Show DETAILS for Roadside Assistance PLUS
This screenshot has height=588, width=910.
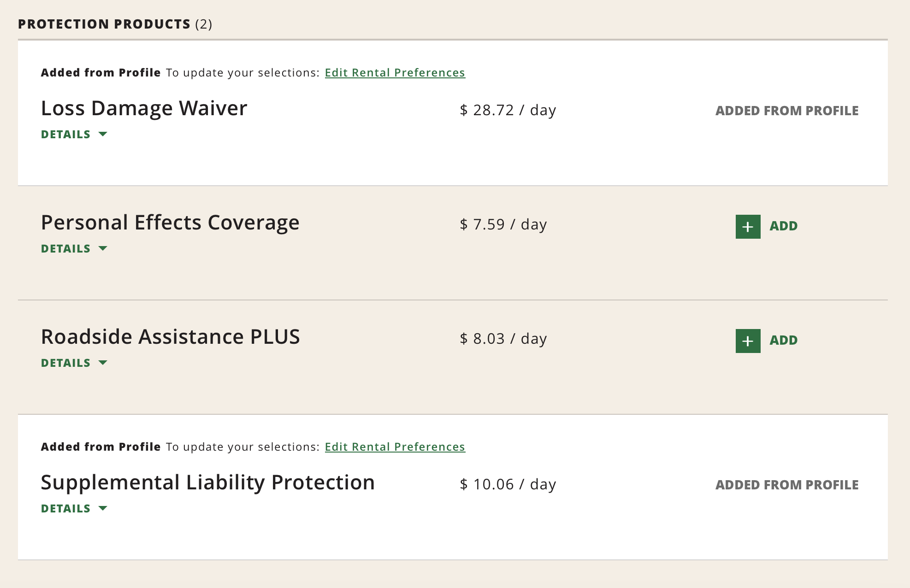pyautogui.click(x=66, y=363)
